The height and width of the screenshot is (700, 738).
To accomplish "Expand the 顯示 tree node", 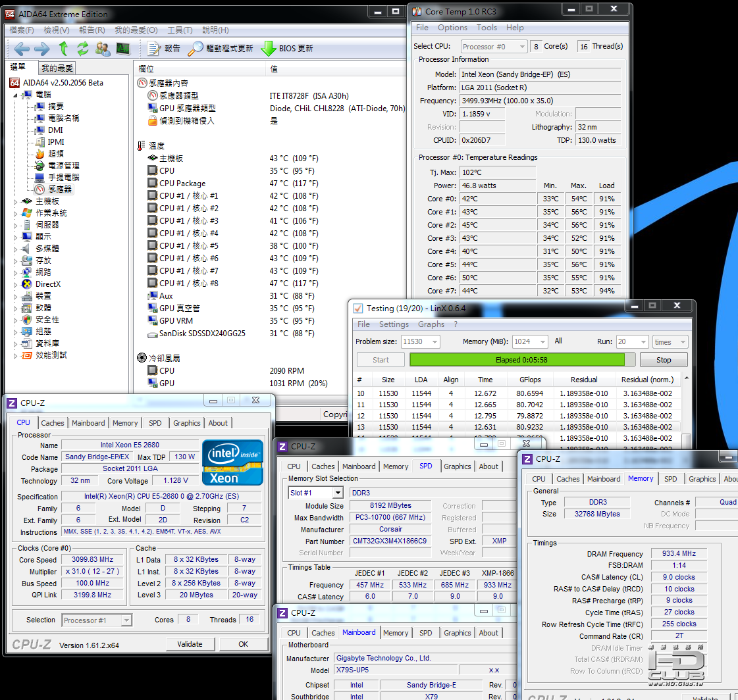I will point(16,237).
